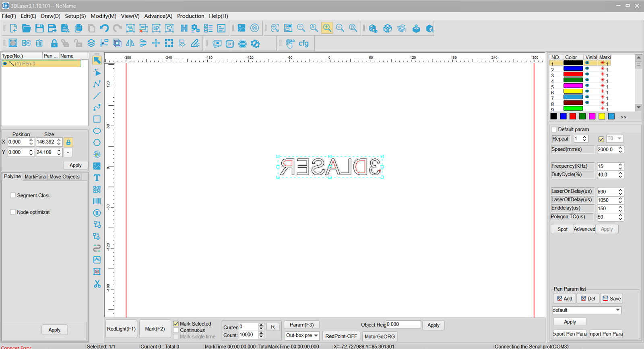Screen dimensions: 644x349
Task: Uncheck the checkbox beside the T0 dropdown
Action: point(601,139)
